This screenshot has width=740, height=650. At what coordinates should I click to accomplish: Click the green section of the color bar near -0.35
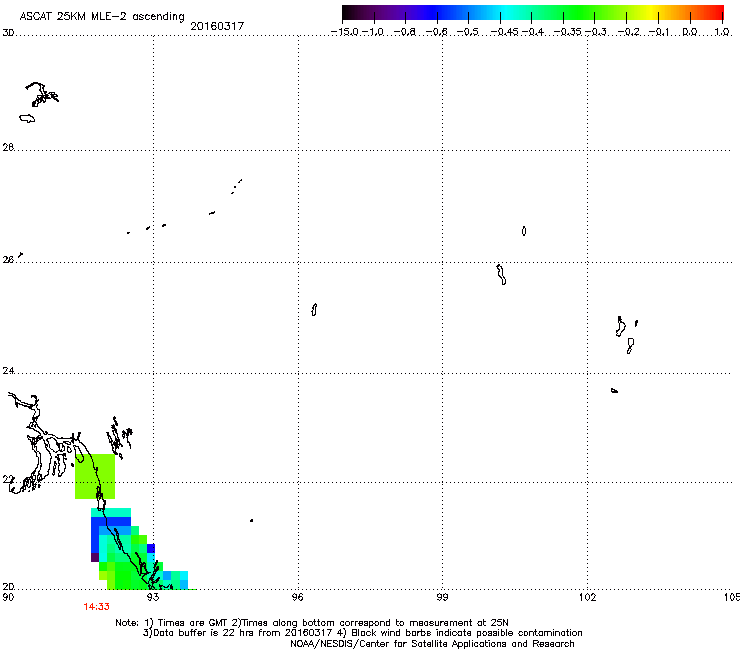pos(563,13)
